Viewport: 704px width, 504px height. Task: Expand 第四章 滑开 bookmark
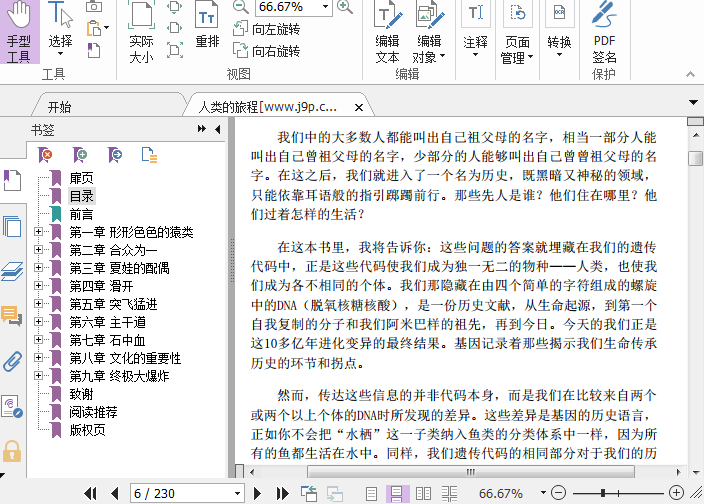[x=39, y=285]
